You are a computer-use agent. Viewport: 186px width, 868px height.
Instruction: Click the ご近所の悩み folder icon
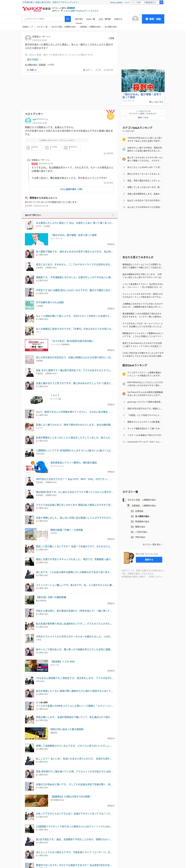(132, 532)
